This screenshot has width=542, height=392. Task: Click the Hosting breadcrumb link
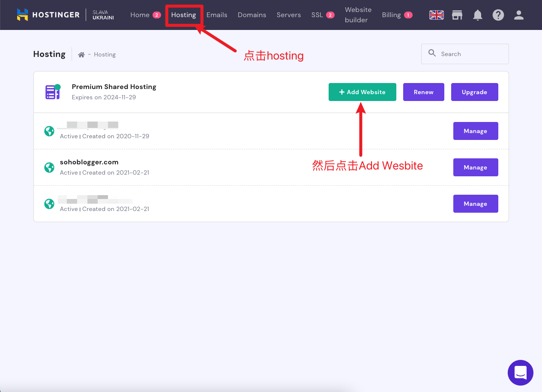pyautogui.click(x=105, y=54)
